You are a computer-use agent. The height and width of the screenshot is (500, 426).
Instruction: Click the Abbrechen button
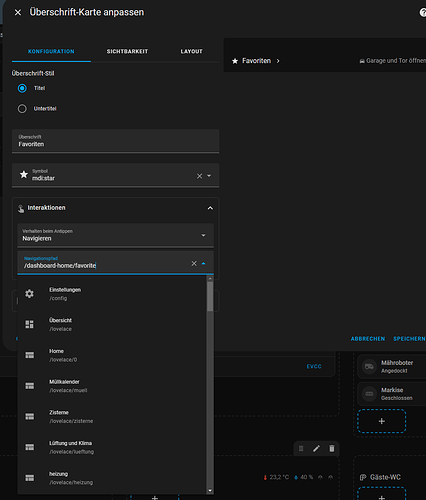point(368,339)
